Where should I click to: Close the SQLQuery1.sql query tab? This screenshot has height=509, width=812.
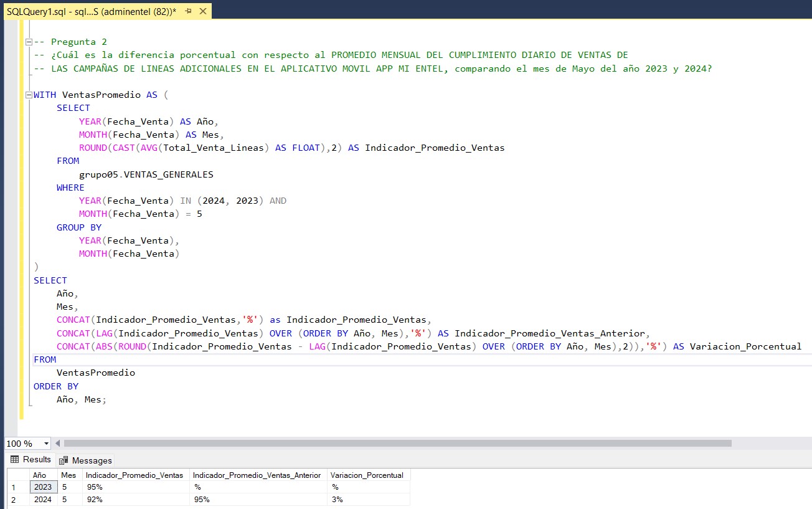coord(203,11)
